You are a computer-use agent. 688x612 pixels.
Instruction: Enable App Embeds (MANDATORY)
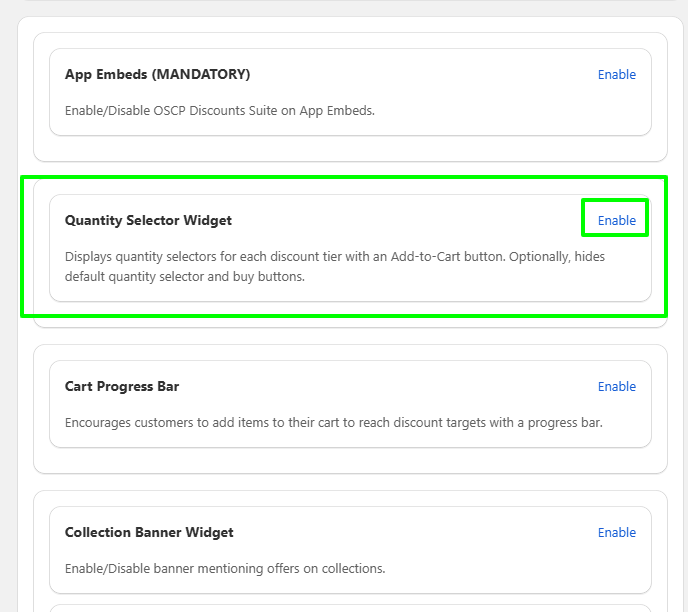point(616,75)
